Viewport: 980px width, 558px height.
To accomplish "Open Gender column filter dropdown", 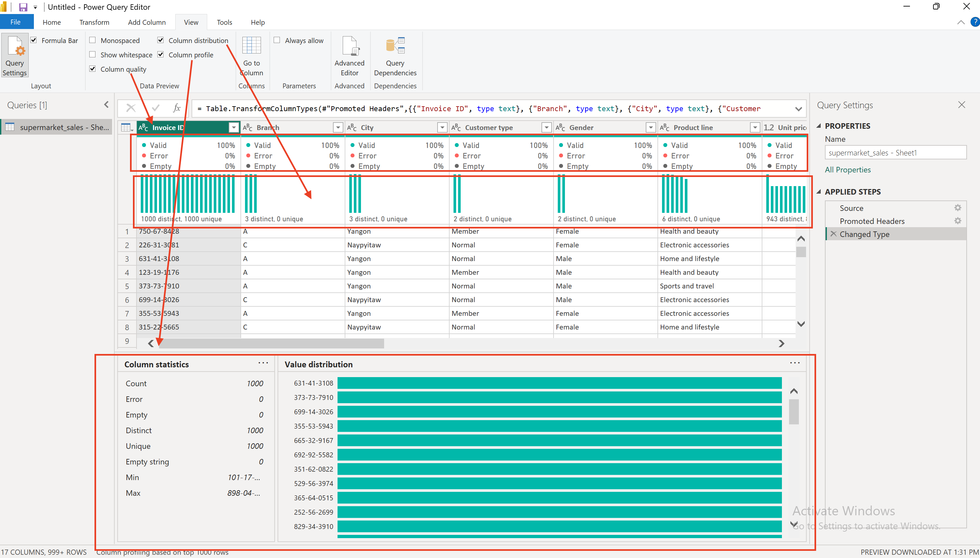I will click(651, 128).
